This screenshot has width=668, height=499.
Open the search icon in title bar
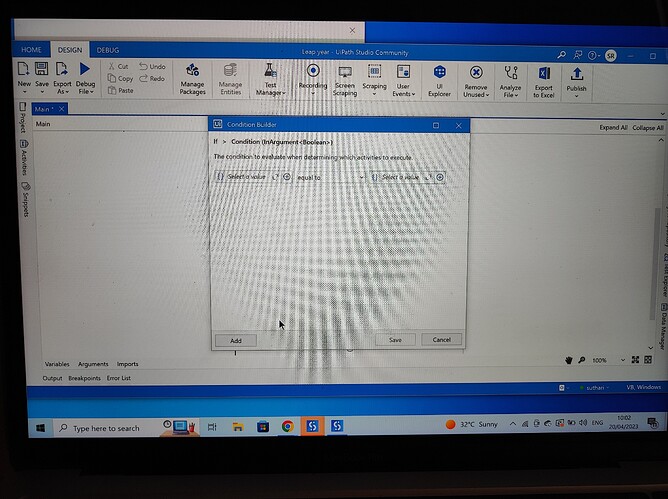click(562, 55)
